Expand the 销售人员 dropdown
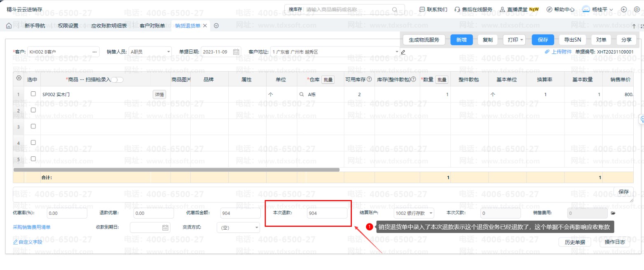Viewport: 644px width, 270px height. tap(169, 52)
